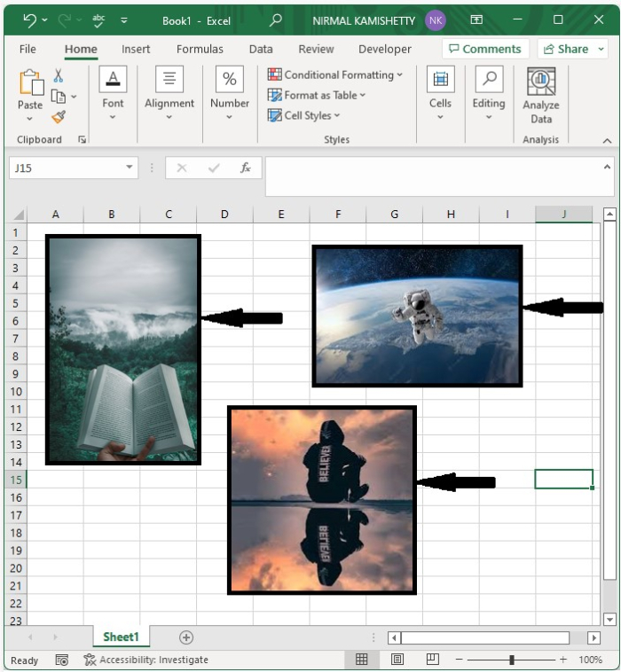Select row 12 header
The width and height of the screenshot is (621, 672).
[x=16, y=426]
